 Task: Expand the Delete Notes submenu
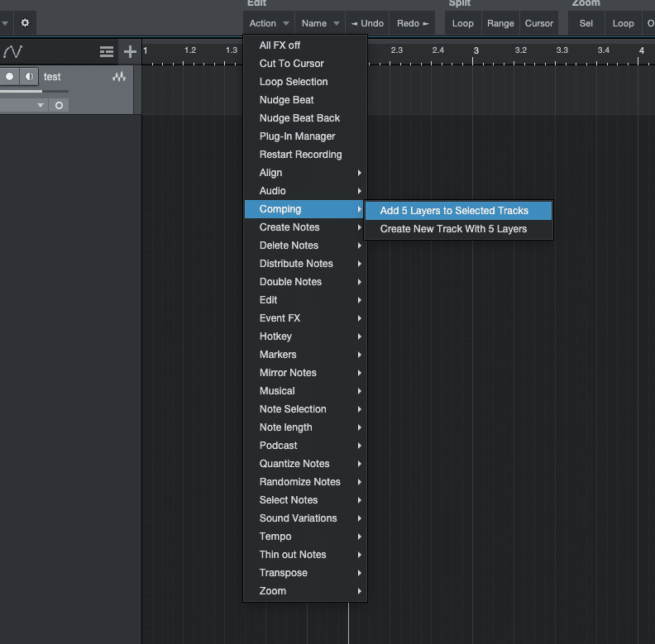coord(305,246)
